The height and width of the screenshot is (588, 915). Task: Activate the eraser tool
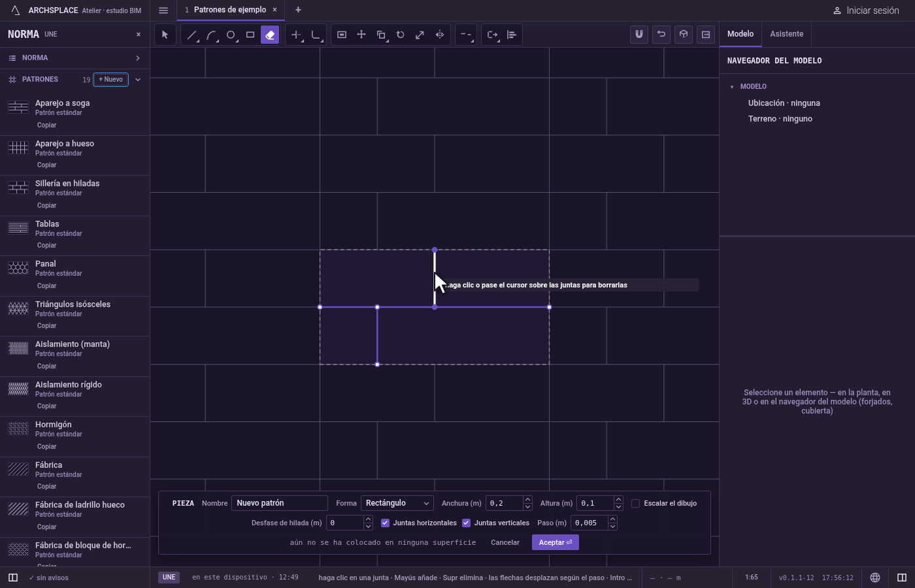pos(270,35)
